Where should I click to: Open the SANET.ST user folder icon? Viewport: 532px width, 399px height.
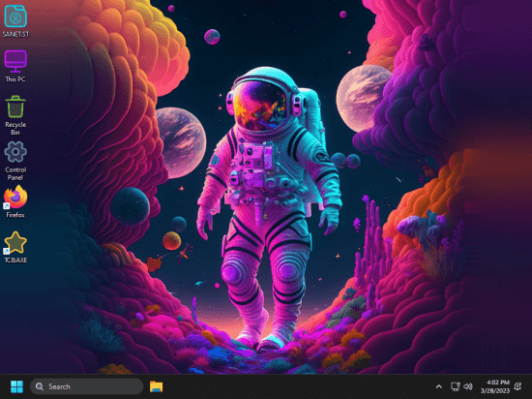click(15, 21)
